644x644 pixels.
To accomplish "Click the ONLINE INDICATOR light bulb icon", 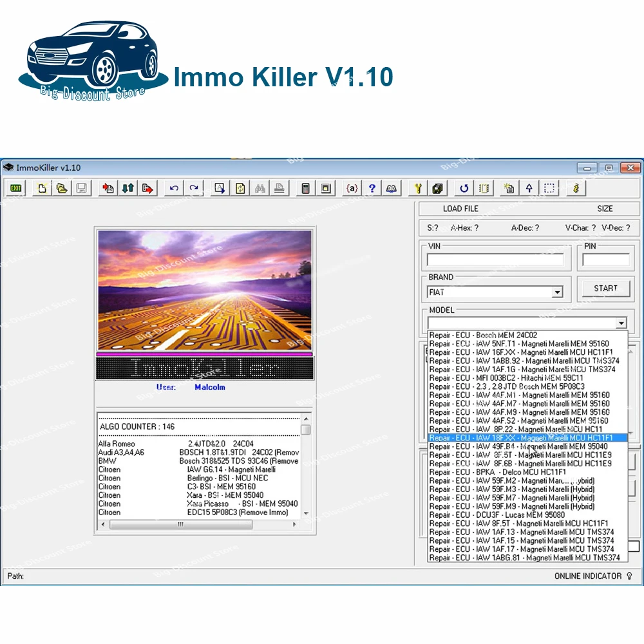I will [x=629, y=576].
